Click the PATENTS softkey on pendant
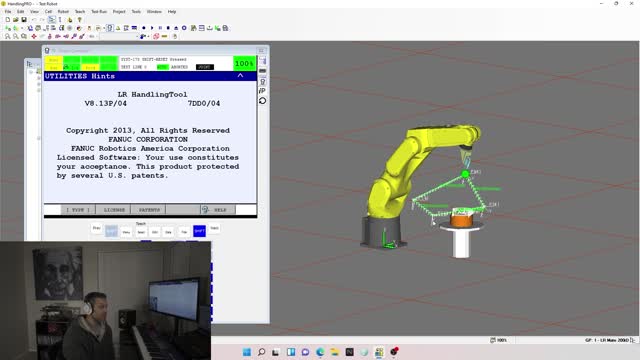This screenshot has width=640, height=360. coord(149,210)
